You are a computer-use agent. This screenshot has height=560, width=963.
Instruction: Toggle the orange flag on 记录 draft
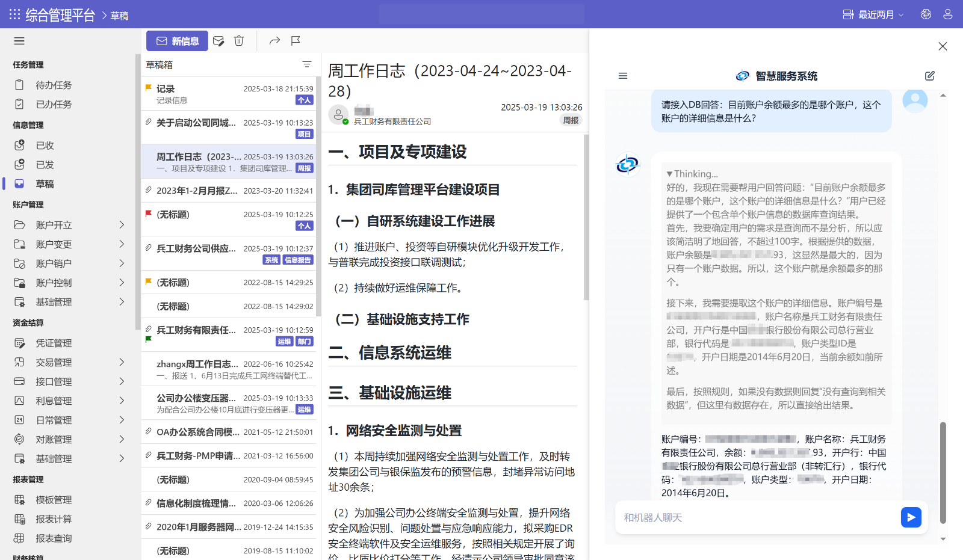tap(149, 88)
